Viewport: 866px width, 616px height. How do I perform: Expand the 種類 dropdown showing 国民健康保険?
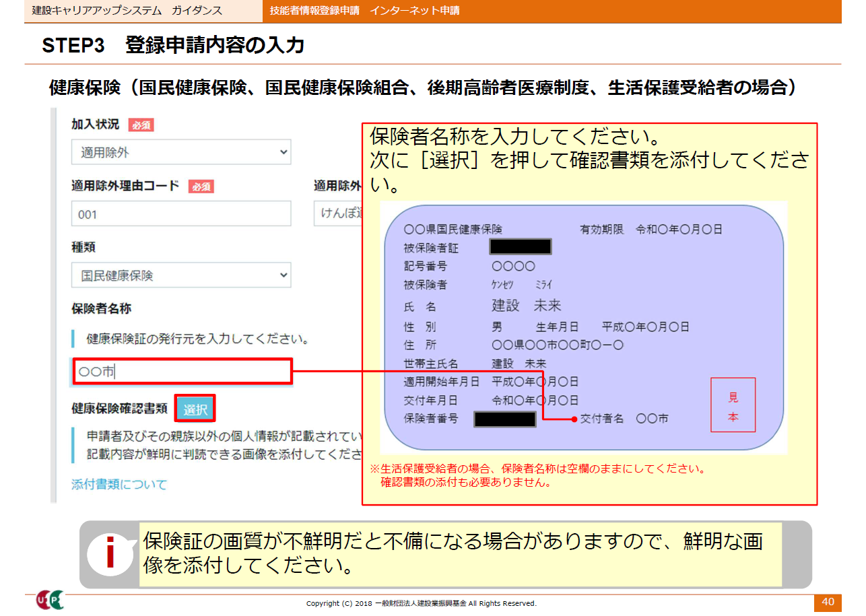(x=181, y=275)
